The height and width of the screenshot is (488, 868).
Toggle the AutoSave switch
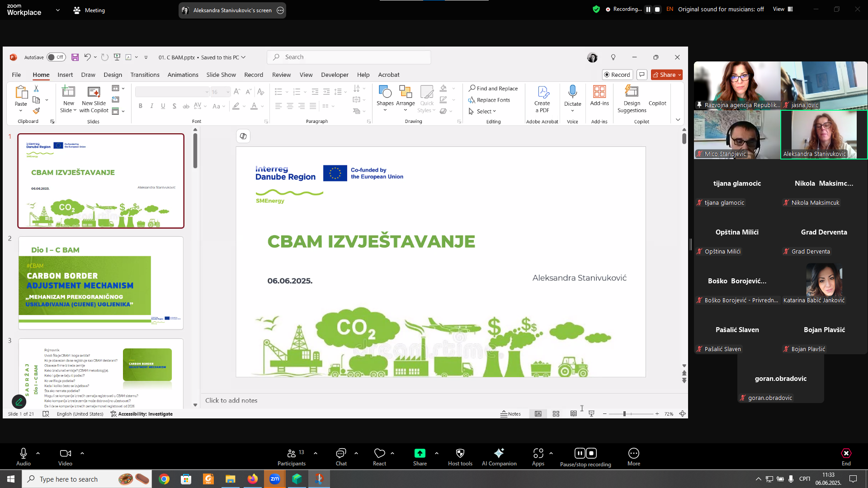(56, 57)
